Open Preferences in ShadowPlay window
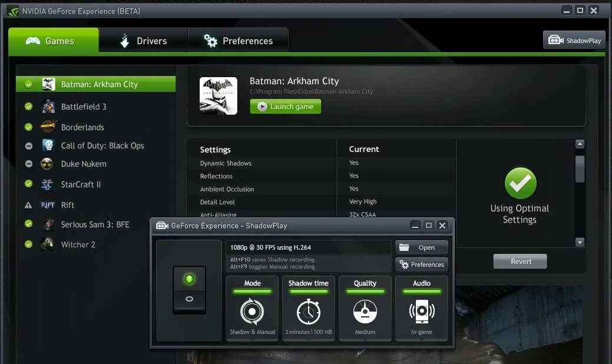Viewport: 612px width, 364px height. coord(422,264)
